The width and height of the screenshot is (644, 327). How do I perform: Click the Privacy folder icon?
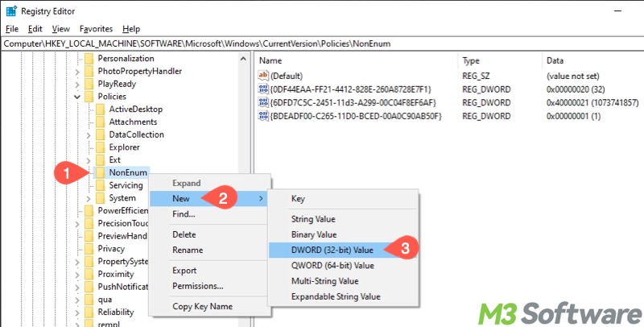[x=89, y=249]
